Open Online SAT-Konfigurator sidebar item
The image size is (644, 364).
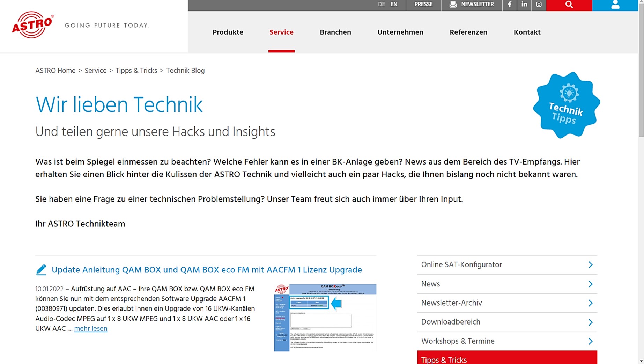pyautogui.click(x=507, y=265)
